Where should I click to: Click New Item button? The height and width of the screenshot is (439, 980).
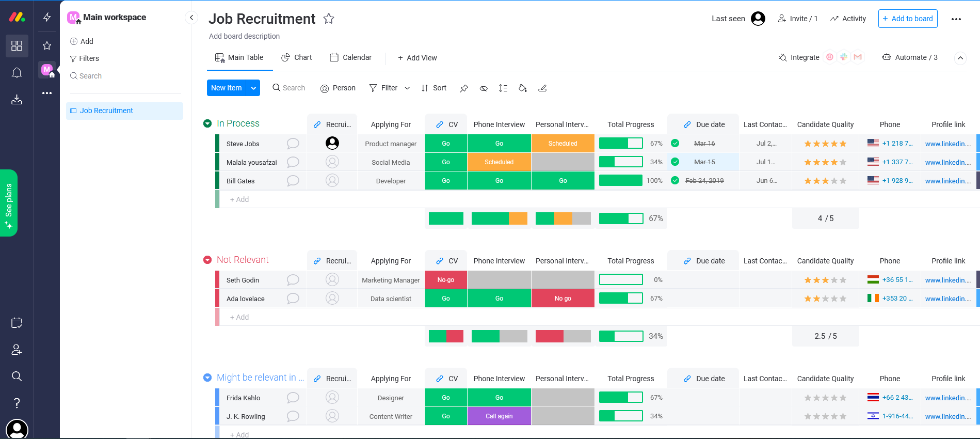coord(227,88)
